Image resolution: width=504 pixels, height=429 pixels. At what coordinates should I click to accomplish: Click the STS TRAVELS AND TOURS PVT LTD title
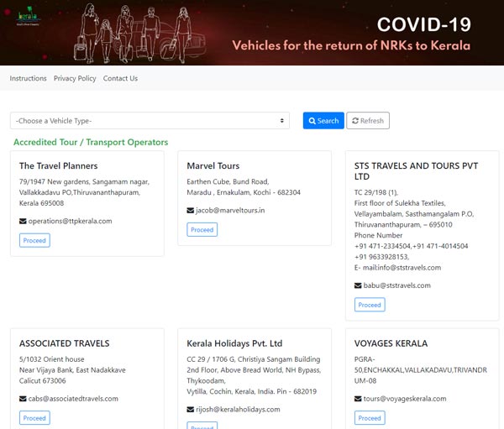click(417, 171)
